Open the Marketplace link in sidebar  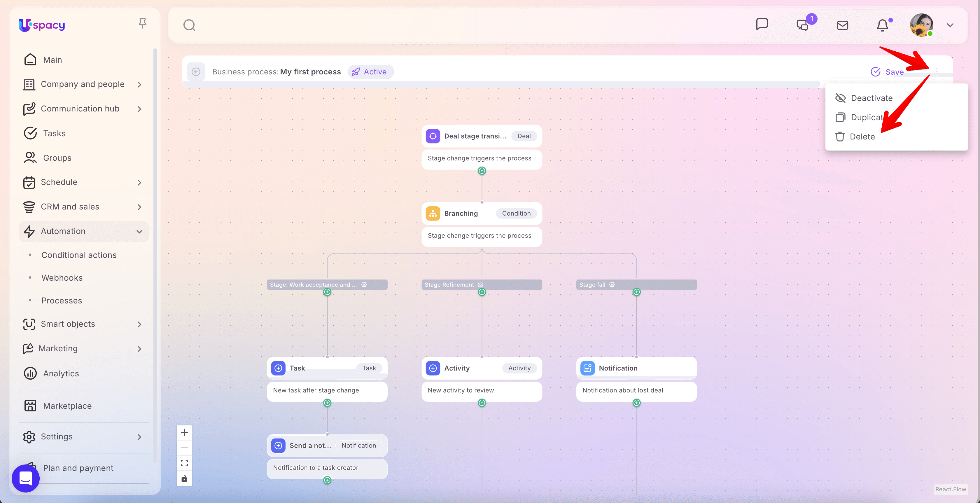[67, 406]
